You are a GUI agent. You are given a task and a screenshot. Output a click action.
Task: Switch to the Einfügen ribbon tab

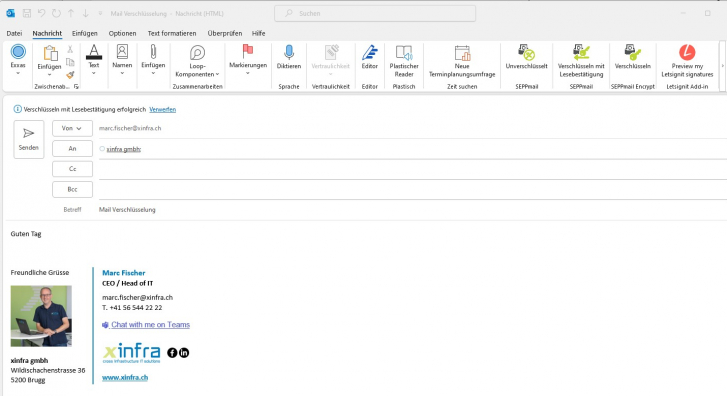[x=85, y=33]
